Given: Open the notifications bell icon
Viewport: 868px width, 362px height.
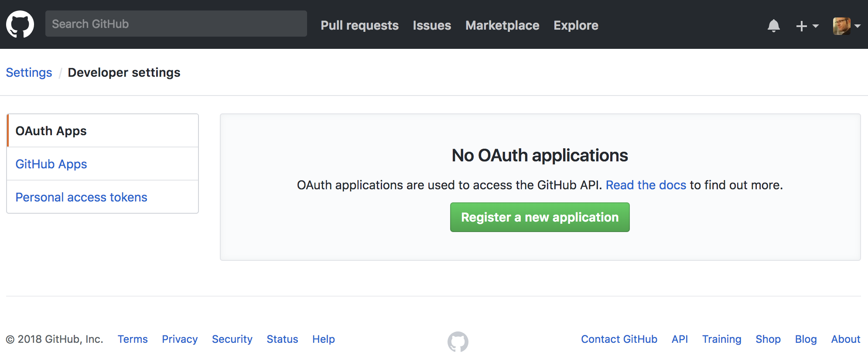Looking at the screenshot, I should click(773, 26).
